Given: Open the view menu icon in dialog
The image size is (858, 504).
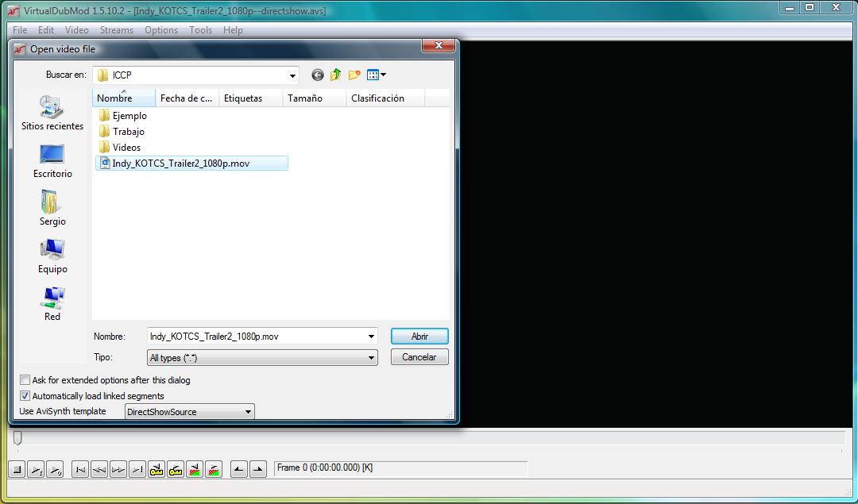Looking at the screenshot, I should click(377, 75).
